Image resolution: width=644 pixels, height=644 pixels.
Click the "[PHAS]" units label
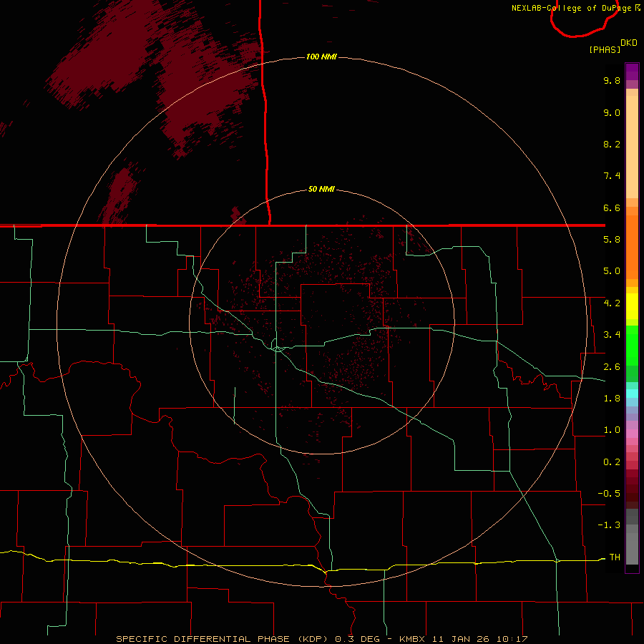point(605,49)
